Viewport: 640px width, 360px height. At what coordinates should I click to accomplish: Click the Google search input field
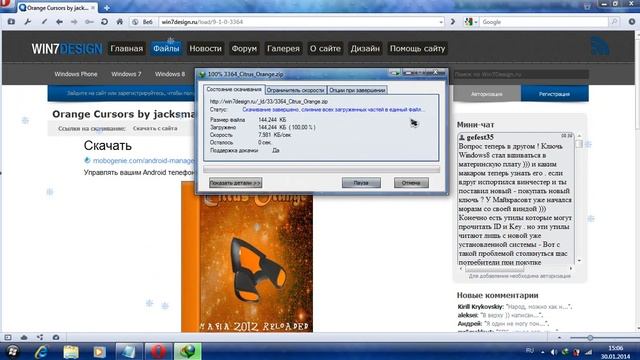point(544,22)
